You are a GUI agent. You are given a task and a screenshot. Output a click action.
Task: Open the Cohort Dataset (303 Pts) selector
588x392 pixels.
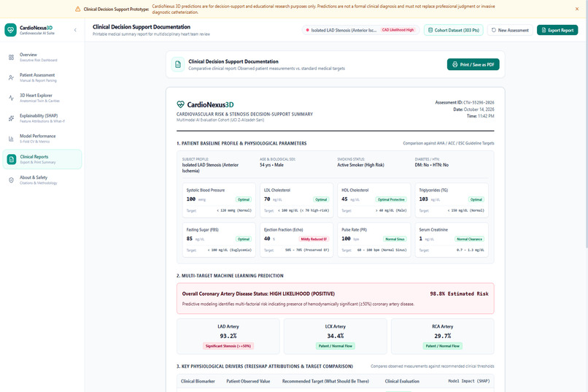[x=453, y=30]
